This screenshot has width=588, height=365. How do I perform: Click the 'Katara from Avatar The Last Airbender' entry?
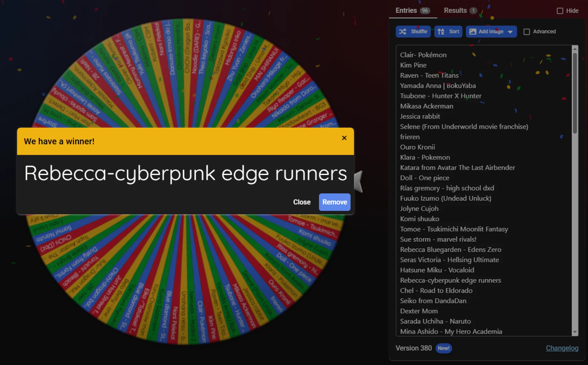[x=458, y=168]
